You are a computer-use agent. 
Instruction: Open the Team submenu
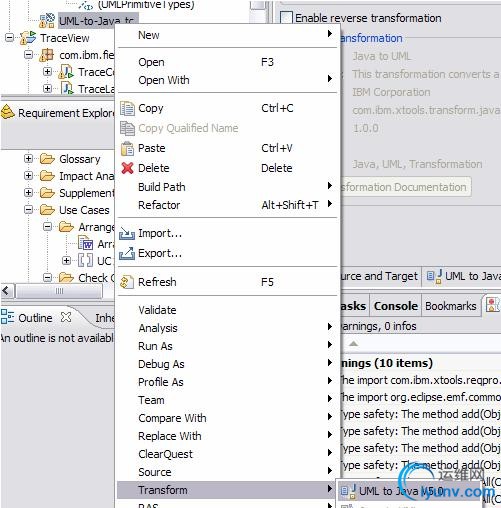click(227, 400)
